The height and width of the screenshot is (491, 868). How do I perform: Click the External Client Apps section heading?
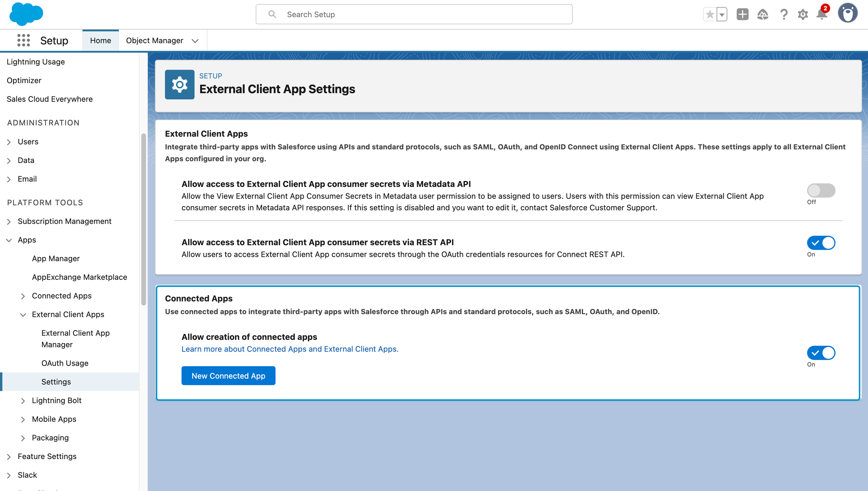pos(206,133)
